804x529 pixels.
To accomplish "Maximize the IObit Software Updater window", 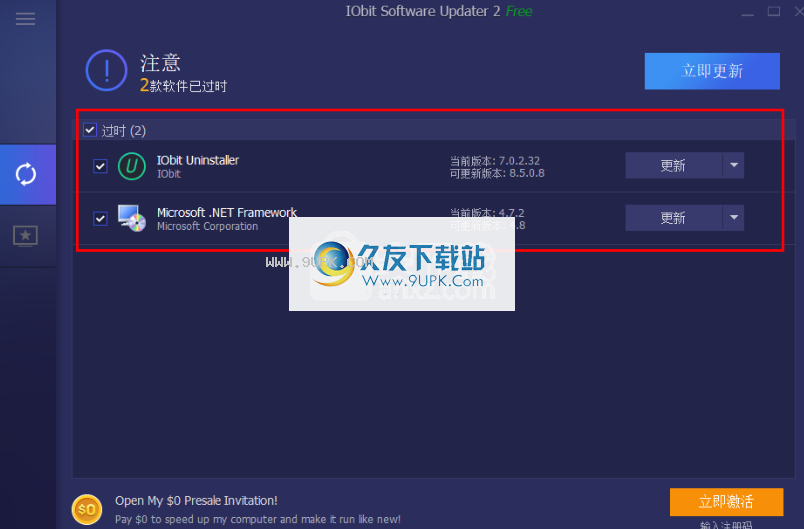I will [774, 11].
